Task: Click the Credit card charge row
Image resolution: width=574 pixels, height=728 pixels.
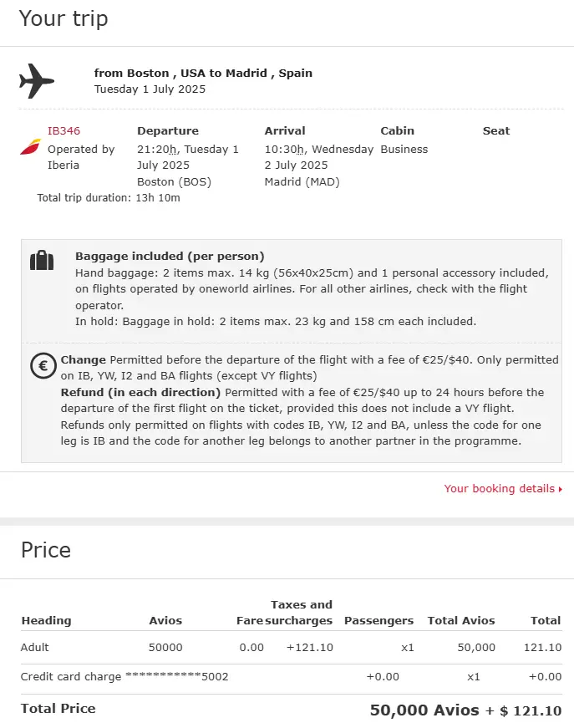Action: 124,676
